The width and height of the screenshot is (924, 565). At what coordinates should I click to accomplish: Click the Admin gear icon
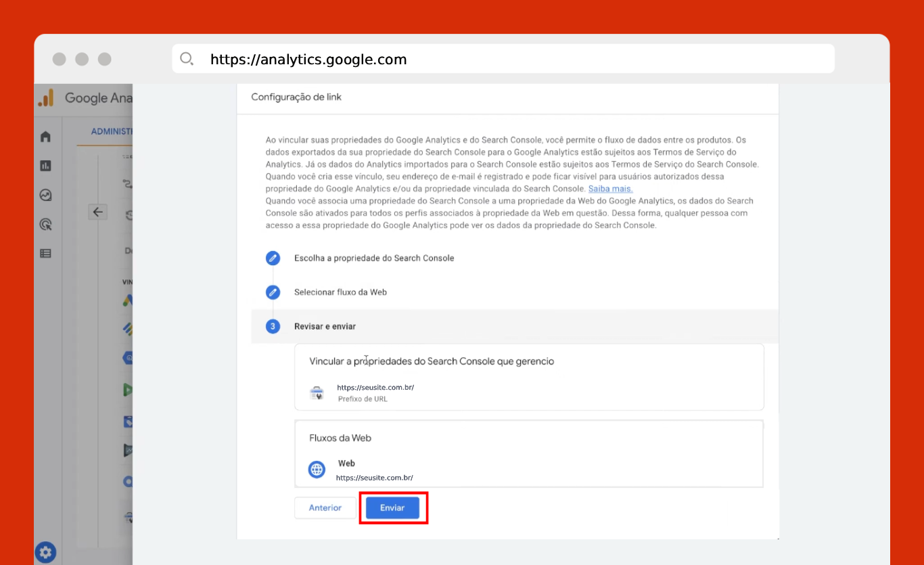point(45,552)
